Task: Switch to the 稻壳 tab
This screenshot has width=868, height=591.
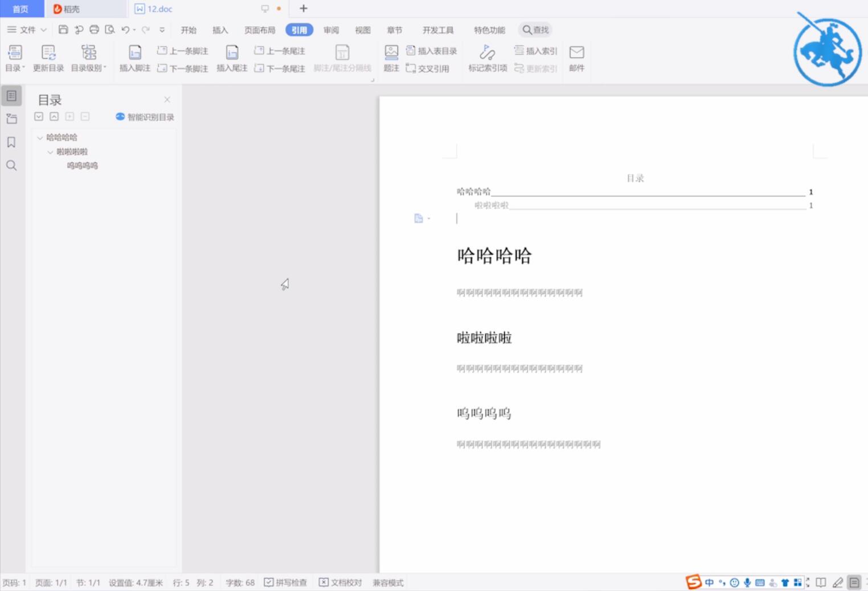Action: coord(86,9)
